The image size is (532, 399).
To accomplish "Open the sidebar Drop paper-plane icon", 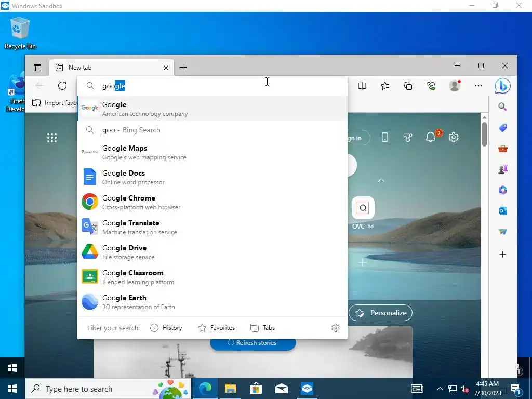I will pos(502,232).
